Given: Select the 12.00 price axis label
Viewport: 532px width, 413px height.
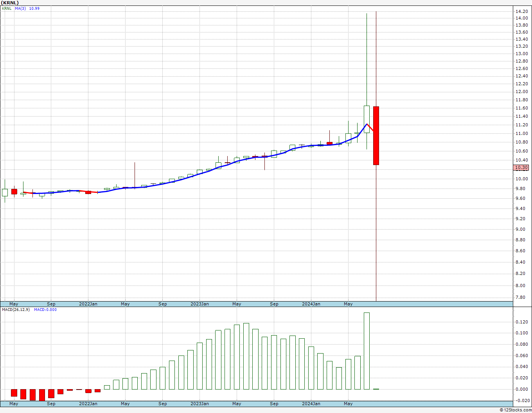Looking at the screenshot, I should 521,92.
